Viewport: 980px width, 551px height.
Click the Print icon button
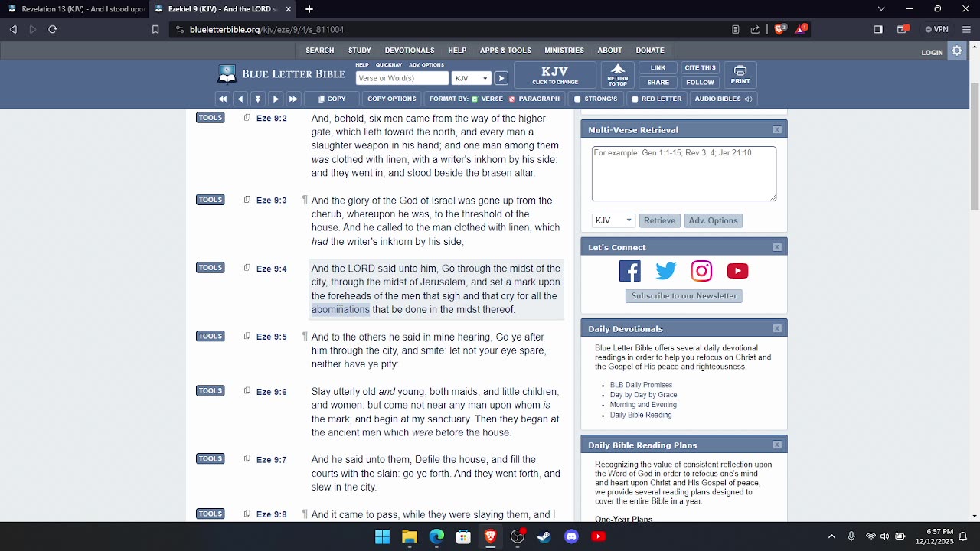(740, 75)
